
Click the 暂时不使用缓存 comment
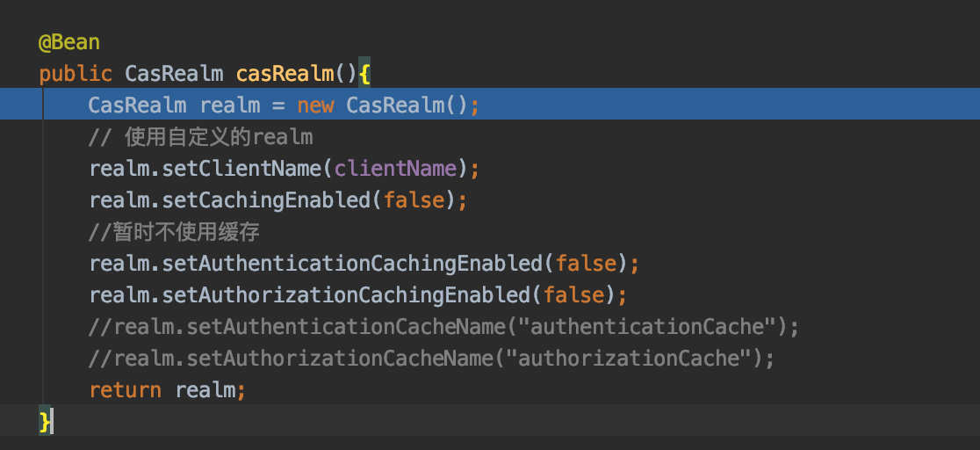[x=174, y=232]
